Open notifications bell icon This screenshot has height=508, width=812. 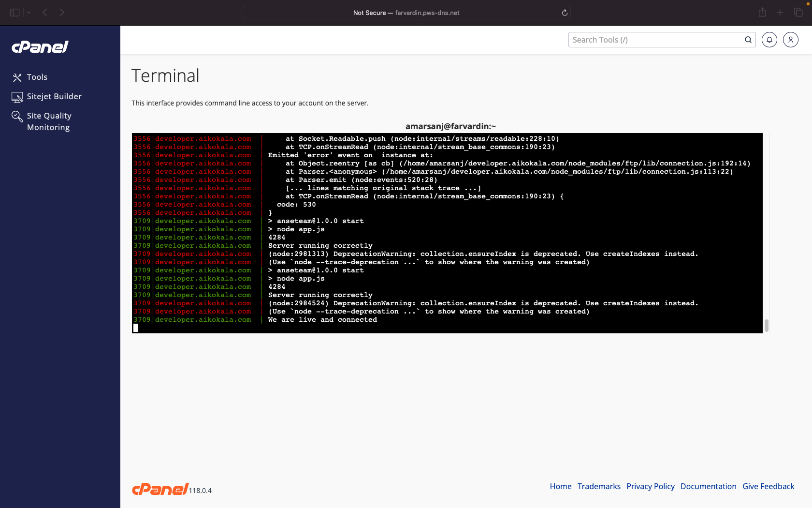coord(769,40)
